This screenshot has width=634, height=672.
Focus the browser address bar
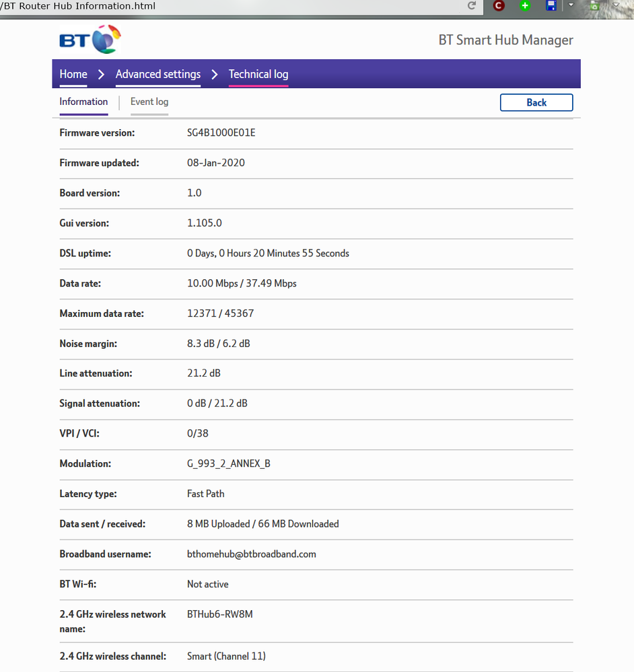[x=236, y=6]
